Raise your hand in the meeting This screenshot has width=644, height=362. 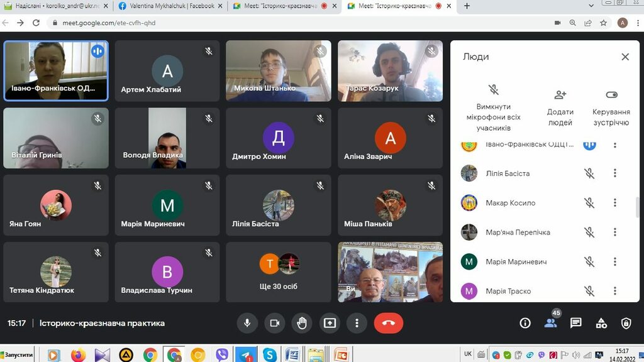click(x=302, y=323)
